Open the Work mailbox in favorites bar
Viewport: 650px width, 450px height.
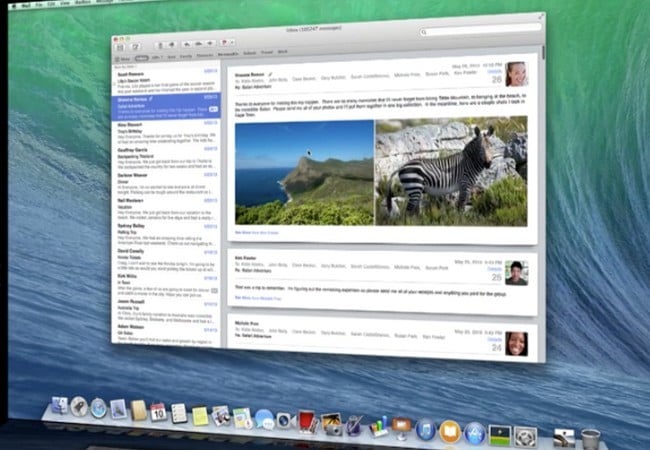click(282, 52)
